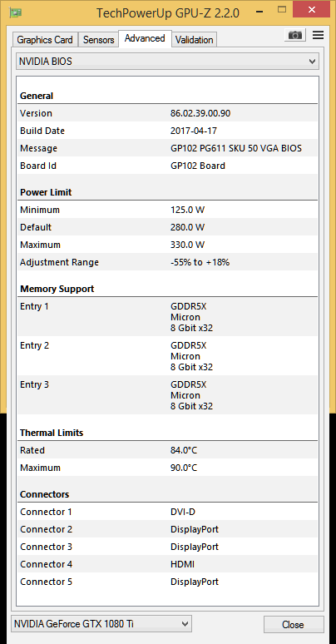Go to the Validation tab
Image resolution: width=336 pixels, height=644 pixels.
point(194,40)
